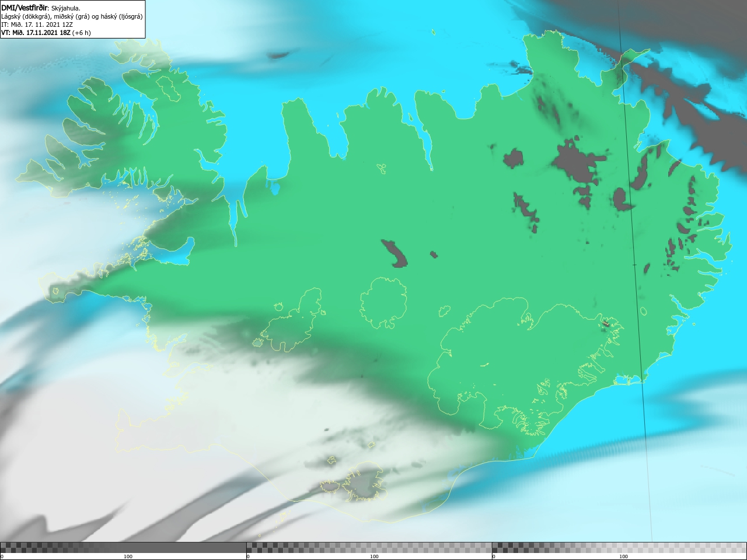Click the dark gray low-cloud color scale bar
Viewport: 747px width, 560px height.
pyautogui.click(x=123, y=548)
